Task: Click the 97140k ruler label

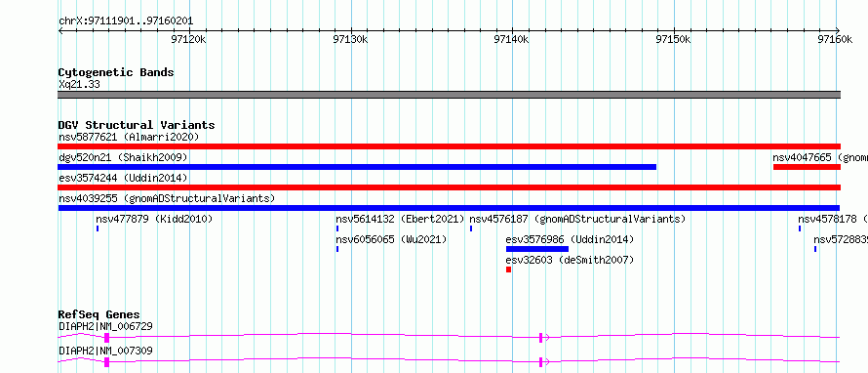Action: click(x=512, y=39)
